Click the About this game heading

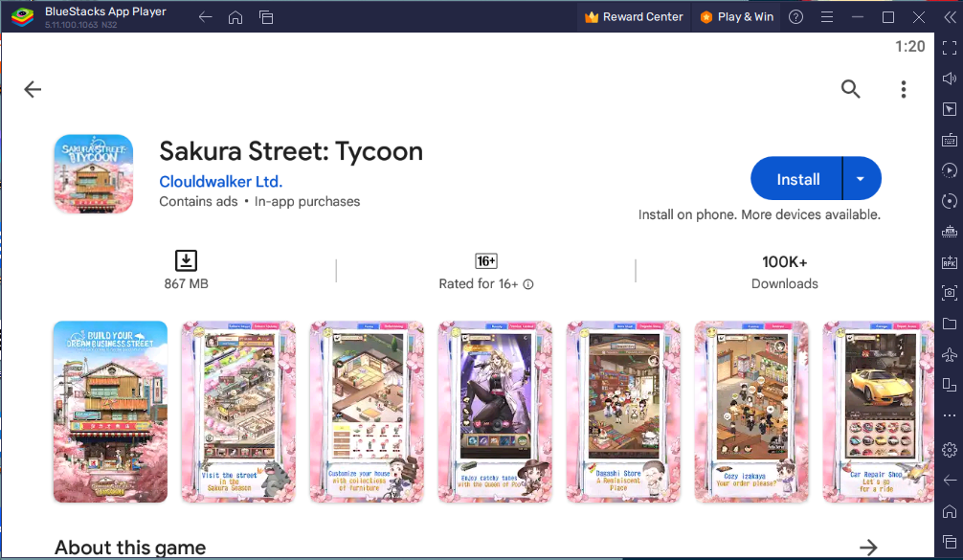(130, 548)
